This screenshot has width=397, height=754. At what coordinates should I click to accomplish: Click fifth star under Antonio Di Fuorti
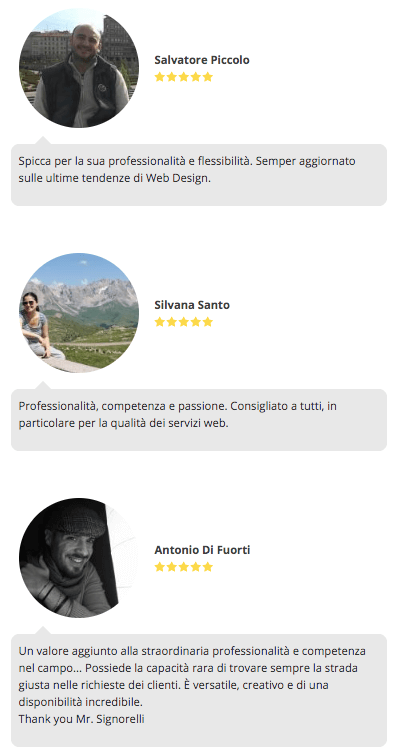point(208,567)
